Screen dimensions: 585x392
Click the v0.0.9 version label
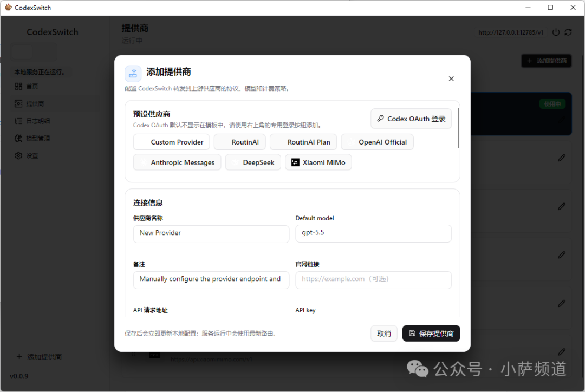click(x=19, y=376)
